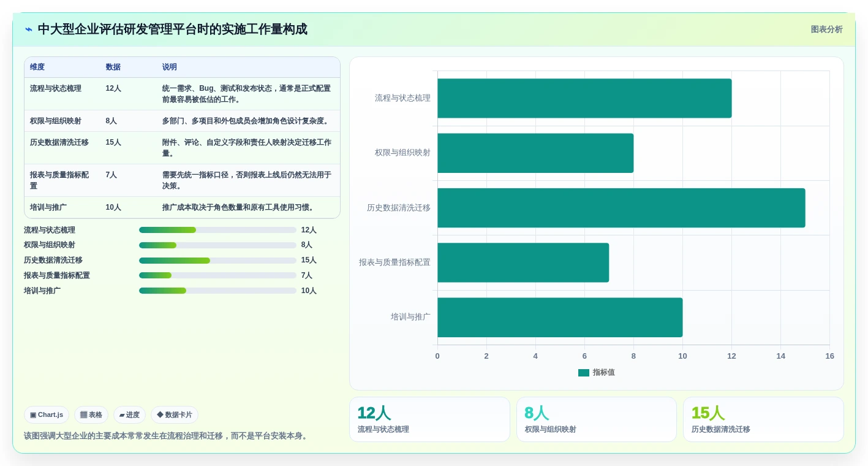Click x-axis tick label 16
The height and width of the screenshot is (466, 868).
[829, 356]
